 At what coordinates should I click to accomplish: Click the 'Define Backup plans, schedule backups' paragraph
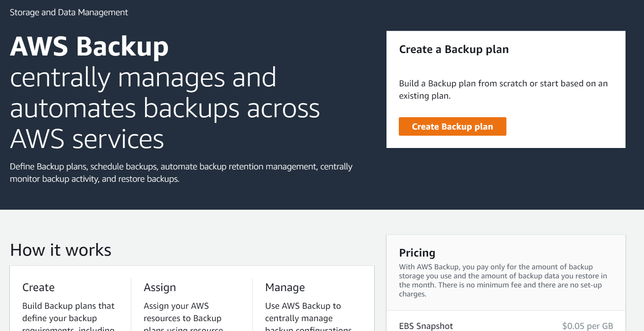[181, 173]
